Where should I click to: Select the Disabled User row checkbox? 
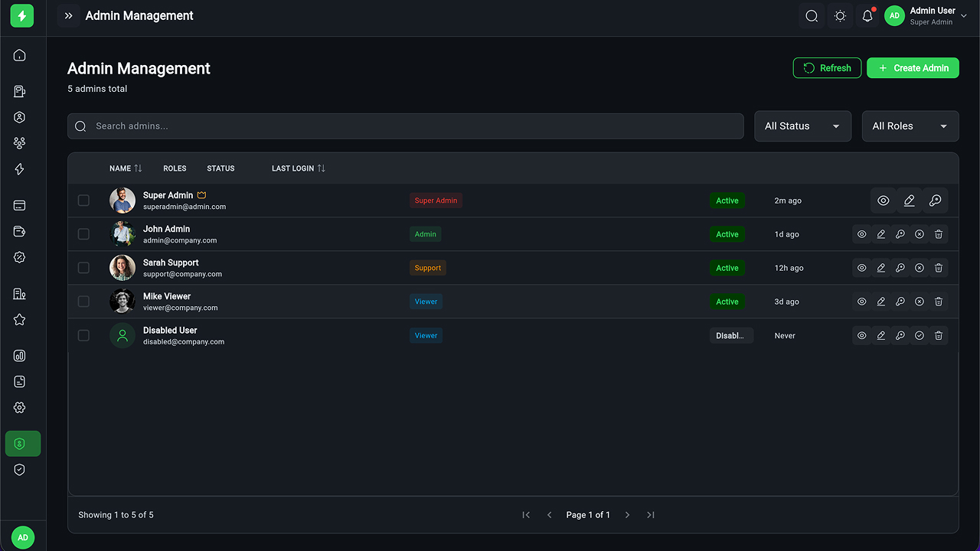[83, 335]
